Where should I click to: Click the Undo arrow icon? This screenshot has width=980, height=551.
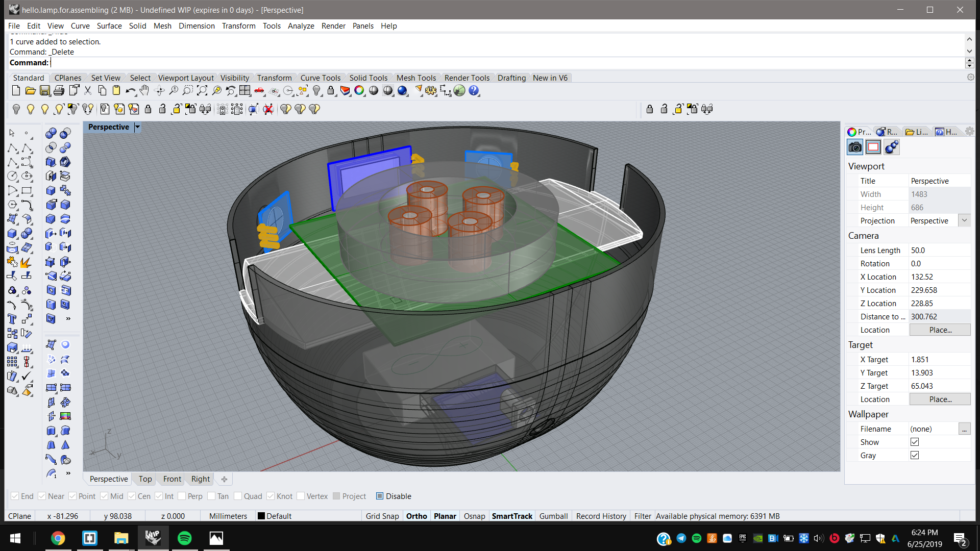tap(130, 91)
